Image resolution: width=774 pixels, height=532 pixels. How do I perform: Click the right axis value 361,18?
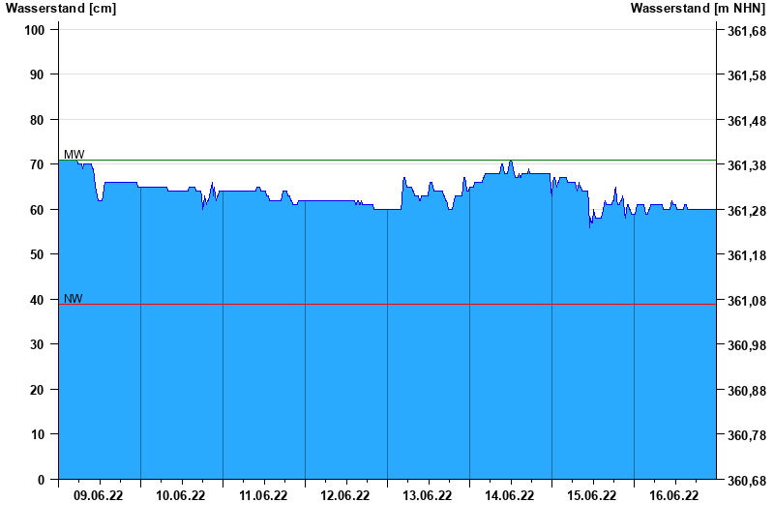pyautogui.click(x=747, y=256)
